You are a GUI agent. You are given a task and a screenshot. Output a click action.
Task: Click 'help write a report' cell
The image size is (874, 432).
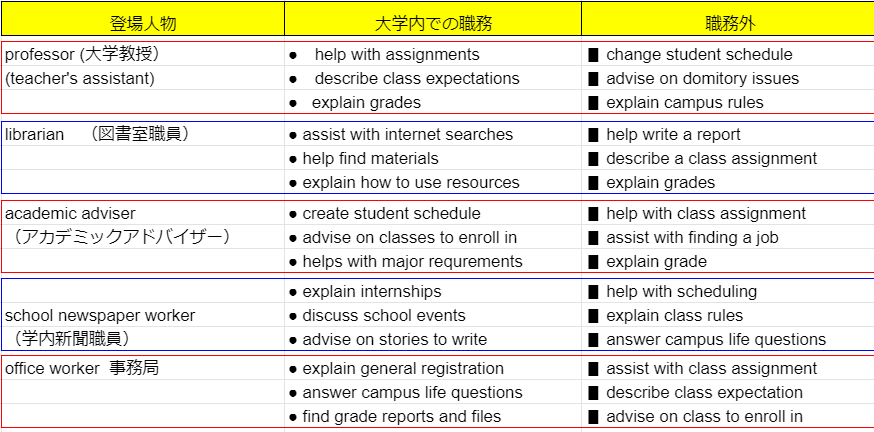coord(728,134)
